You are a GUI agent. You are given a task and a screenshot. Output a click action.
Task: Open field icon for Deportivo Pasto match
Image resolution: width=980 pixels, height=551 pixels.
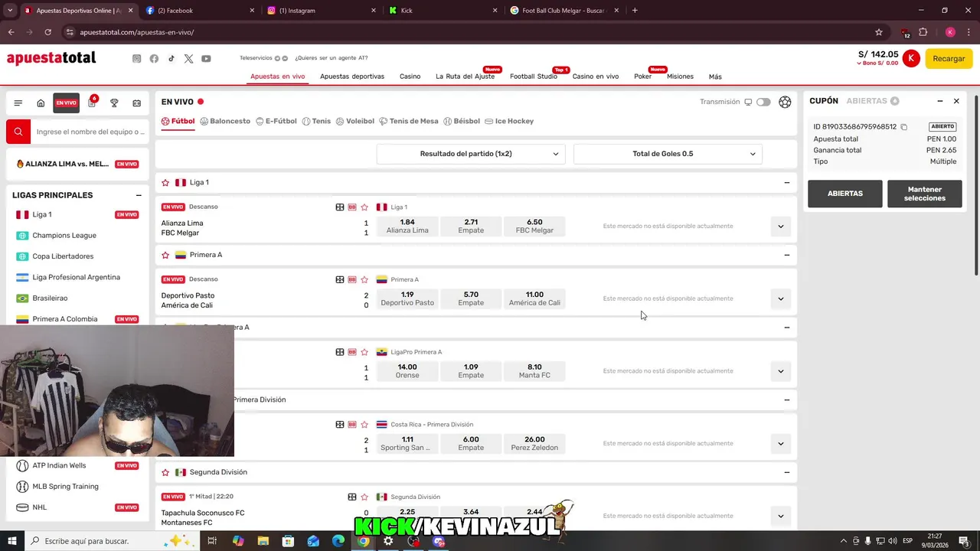pyautogui.click(x=340, y=279)
